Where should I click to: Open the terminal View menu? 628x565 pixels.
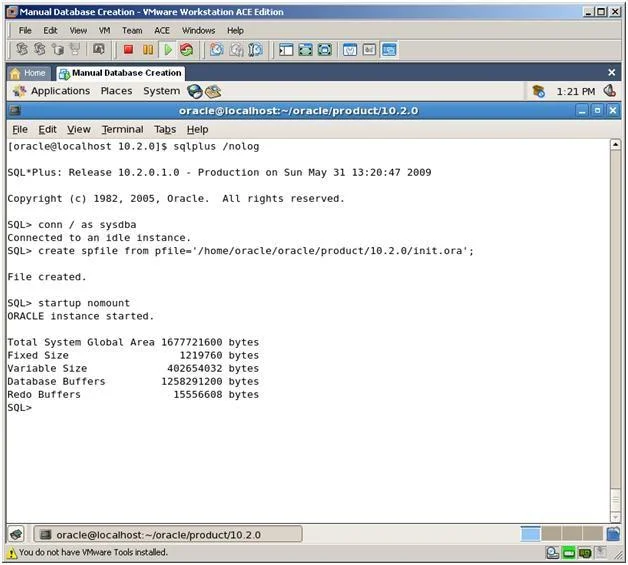tap(78, 130)
